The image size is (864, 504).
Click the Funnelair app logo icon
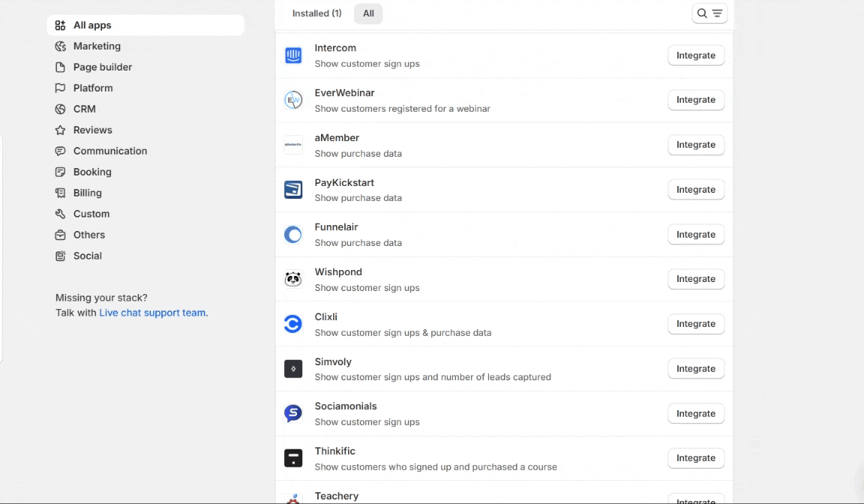[293, 235]
